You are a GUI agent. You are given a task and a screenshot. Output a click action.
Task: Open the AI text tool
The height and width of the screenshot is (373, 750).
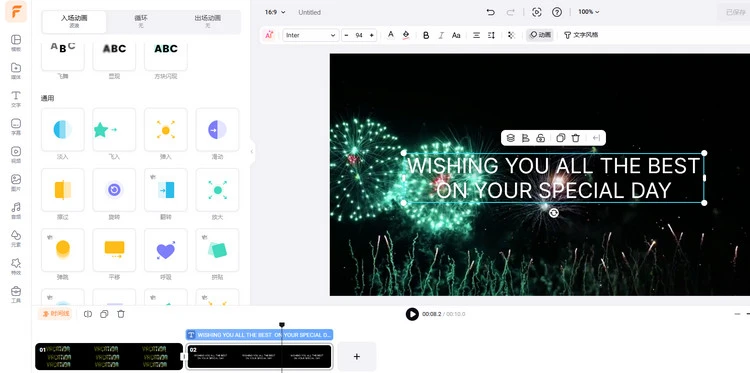click(x=269, y=35)
